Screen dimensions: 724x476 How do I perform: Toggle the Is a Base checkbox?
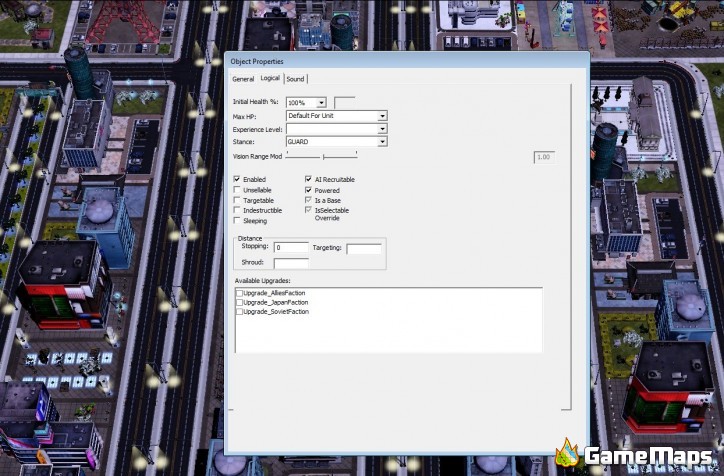308,200
